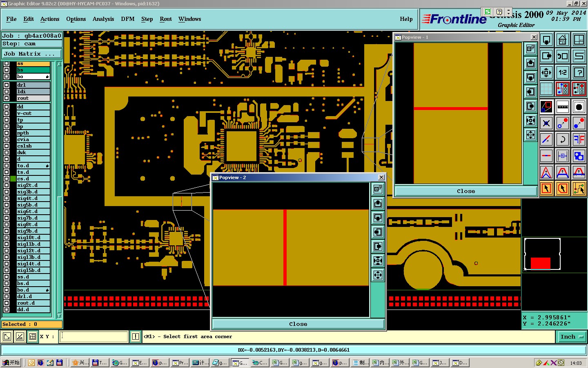Open the Actions menu

coord(50,19)
